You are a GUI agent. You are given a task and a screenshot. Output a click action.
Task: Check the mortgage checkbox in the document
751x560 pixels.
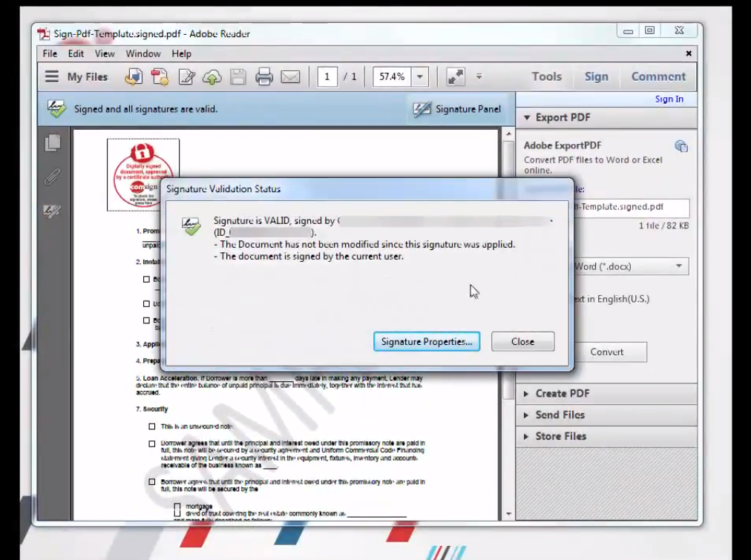point(177,506)
